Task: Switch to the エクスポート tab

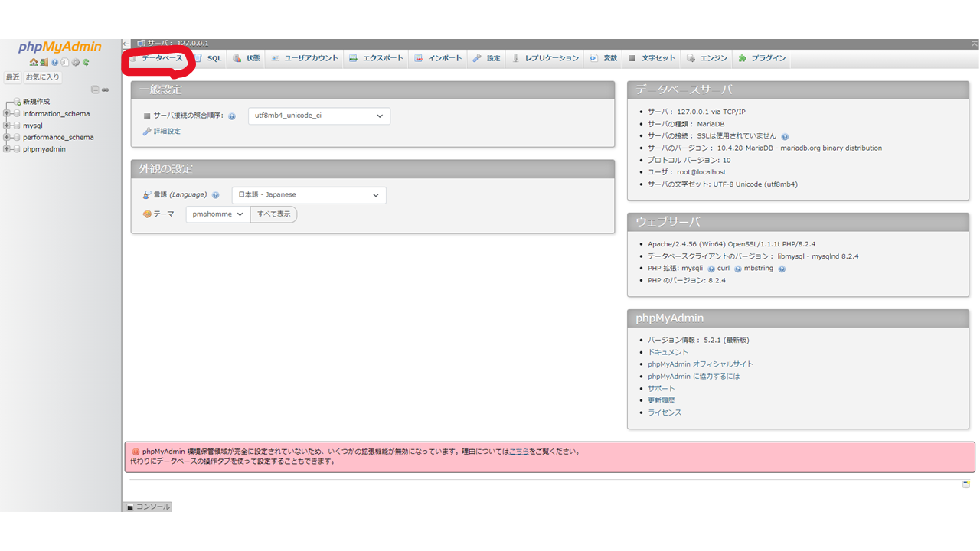Action: click(x=376, y=58)
